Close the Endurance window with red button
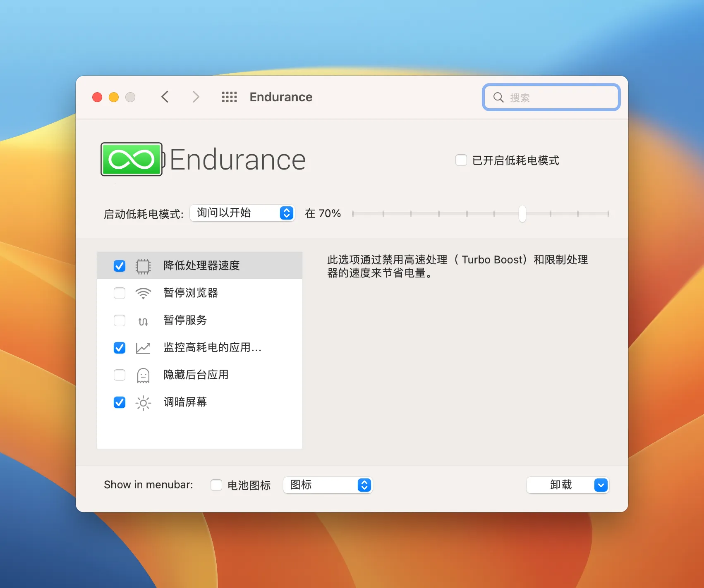Viewport: 704px width, 588px height. click(x=97, y=97)
